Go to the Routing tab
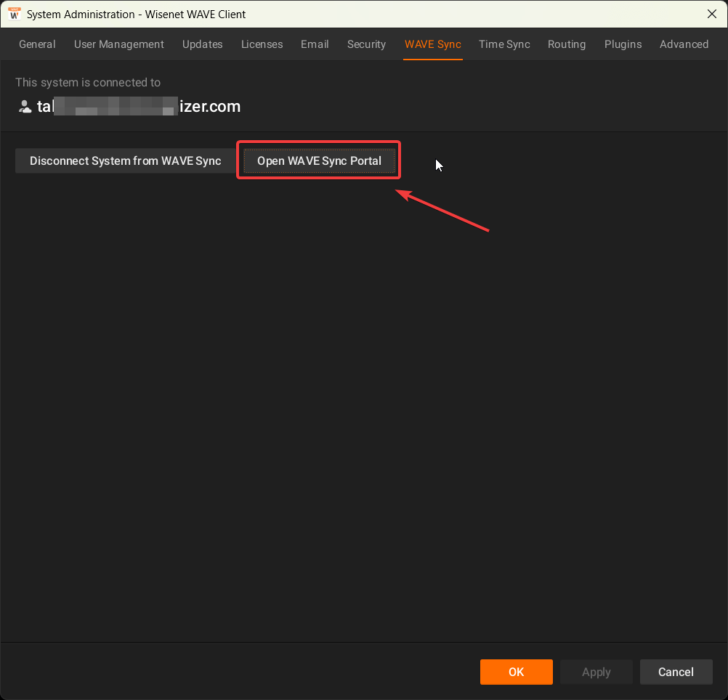The image size is (728, 700). pyautogui.click(x=567, y=44)
